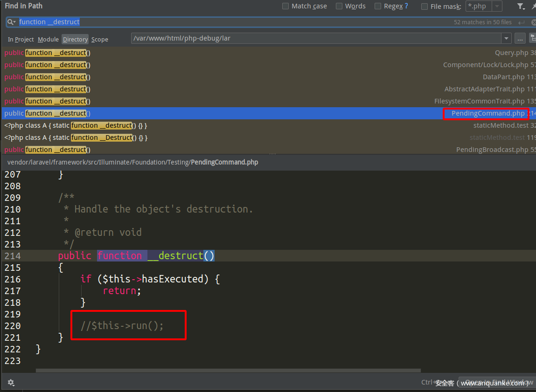Expand the *.php file mask dropdown
The height and width of the screenshot is (392, 536).
click(497, 7)
